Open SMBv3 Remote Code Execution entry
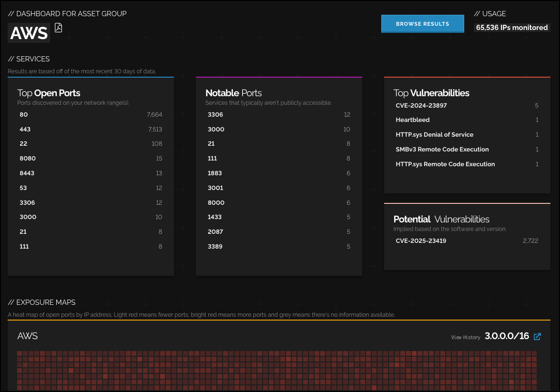Viewport: 560px width, 392px height. tap(442, 150)
